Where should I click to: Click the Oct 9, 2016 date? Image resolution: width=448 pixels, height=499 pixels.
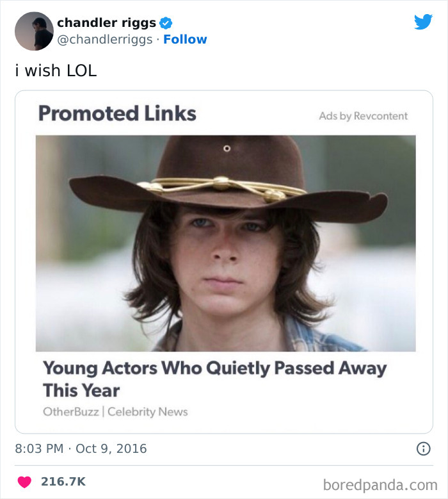[111, 448]
